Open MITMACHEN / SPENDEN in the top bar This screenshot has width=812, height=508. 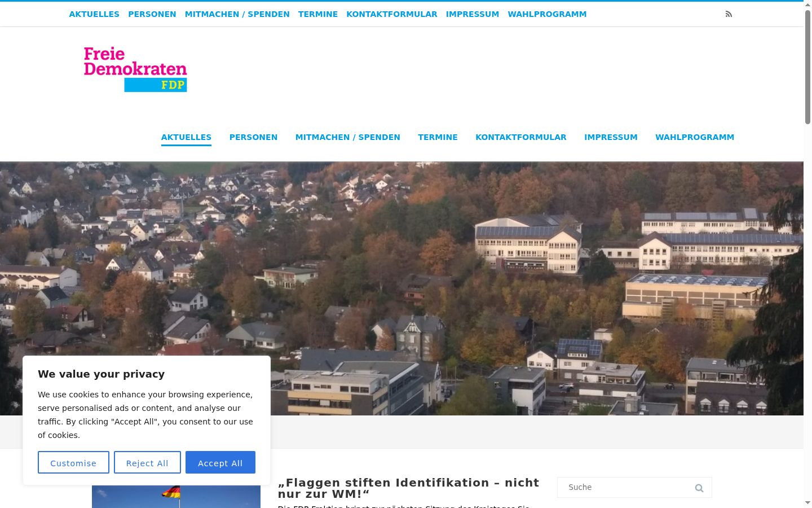coord(237,14)
